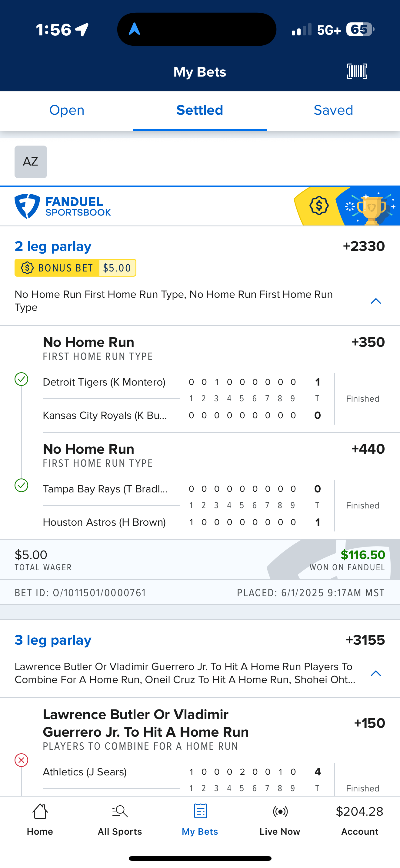This screenshot has height=868, width=400.
Task: Tap the My Bets slip icon
Action: tap(200, 811)
